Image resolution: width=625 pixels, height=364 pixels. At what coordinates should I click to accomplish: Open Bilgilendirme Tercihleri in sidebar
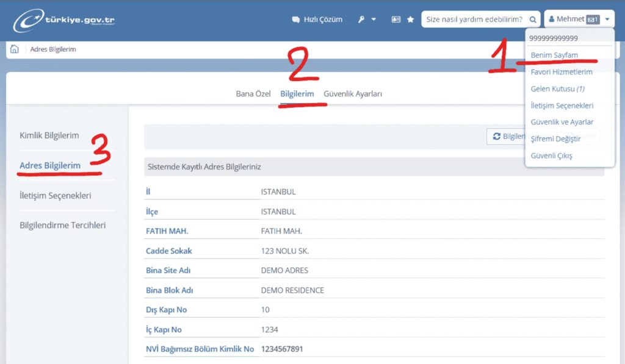[63, 225]
